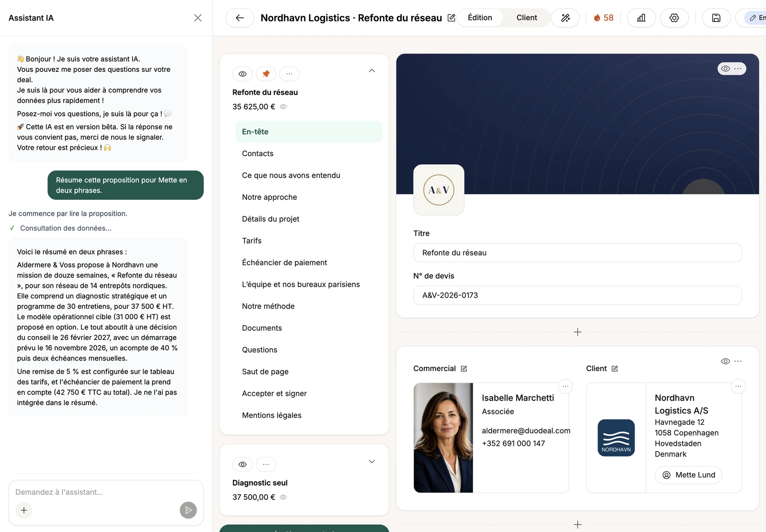The image size is (766, 532).
Task: Toggle visibility of the contacts section
Action: (x=725, y=361)
